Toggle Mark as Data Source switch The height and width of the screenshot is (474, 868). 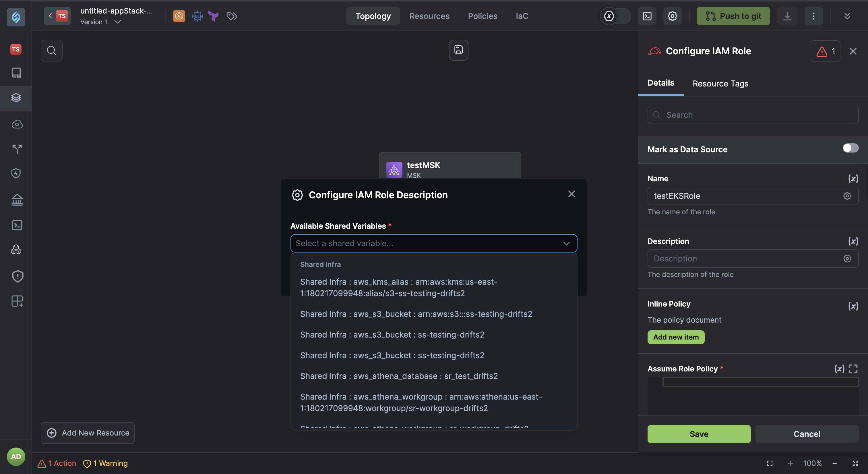850,148
